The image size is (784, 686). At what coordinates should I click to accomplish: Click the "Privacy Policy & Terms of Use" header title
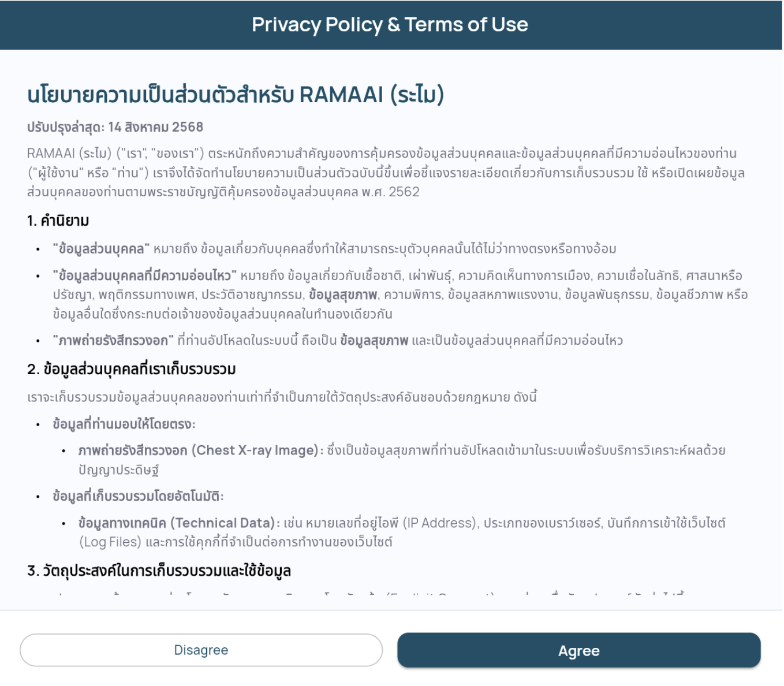pyautogui.click(x=390, y=25)
